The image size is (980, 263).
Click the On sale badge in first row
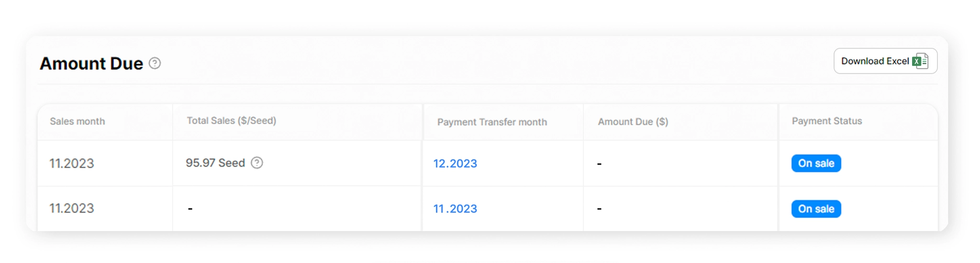816,164
